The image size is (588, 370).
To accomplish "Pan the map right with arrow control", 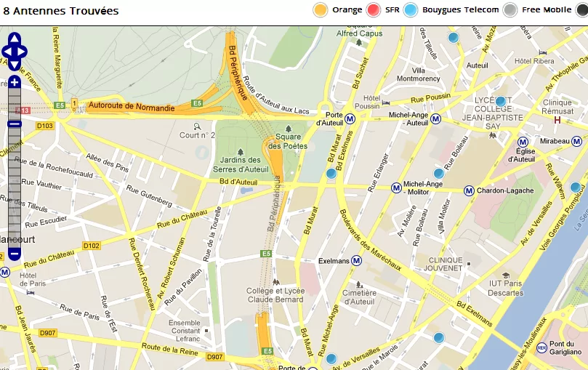I will tap(22, 52).
